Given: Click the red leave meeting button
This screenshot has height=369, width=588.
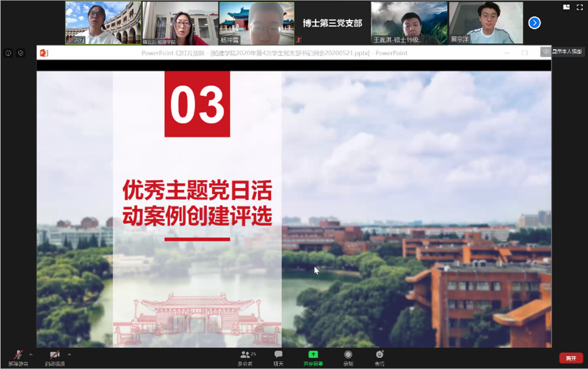Looking at the screenshot, I should pos(570,358).
